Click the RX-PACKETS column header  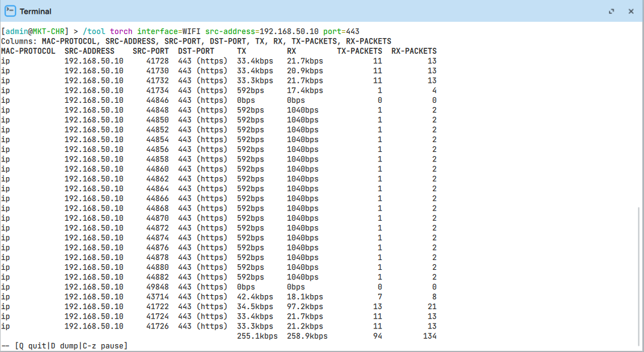(x=414, y=51)
